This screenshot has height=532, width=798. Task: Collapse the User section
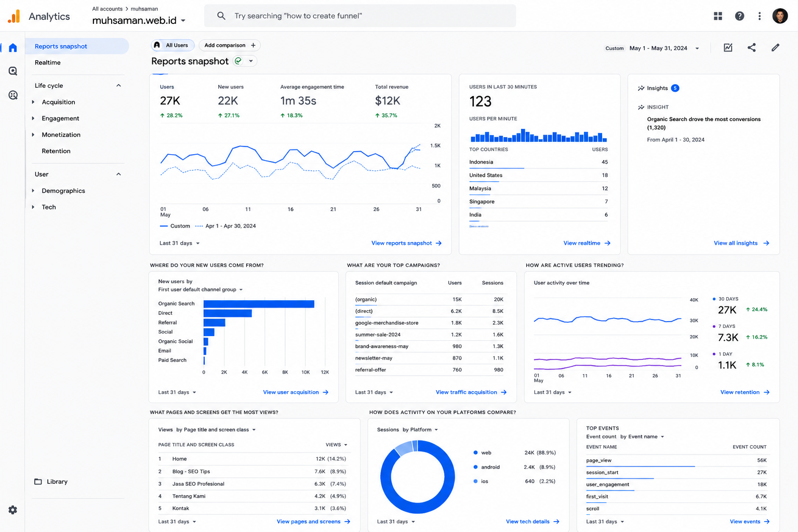click(x=118, y=174)
